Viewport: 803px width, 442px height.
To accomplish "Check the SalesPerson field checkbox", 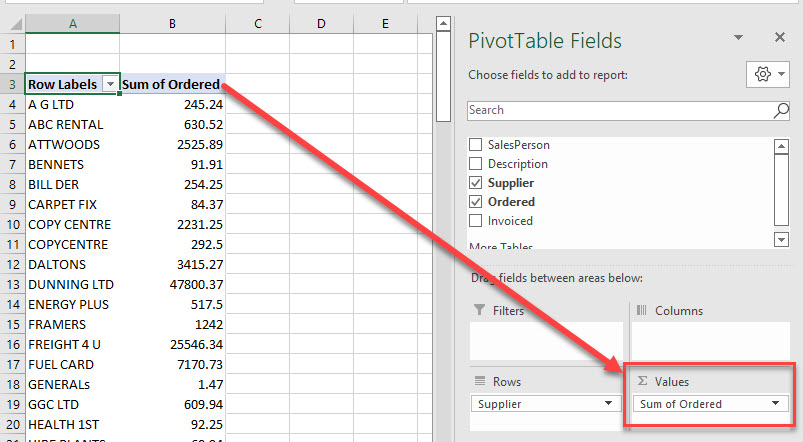I will coord(476,145).
